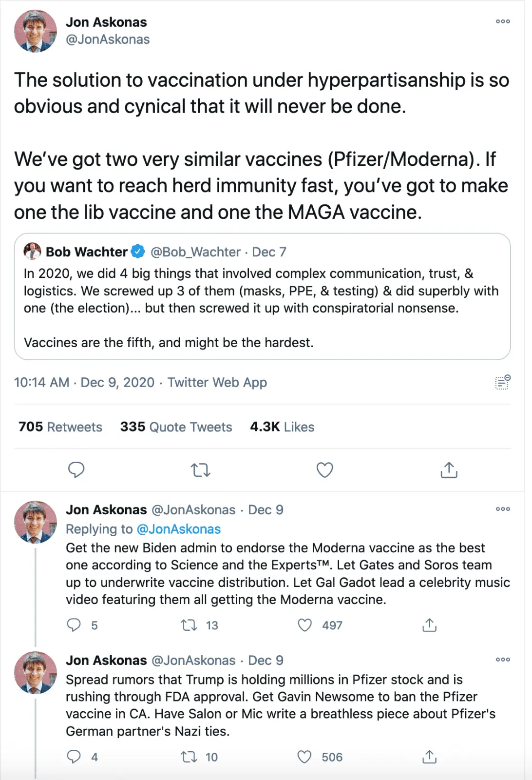This screenshot has width=532, height=780.
Task: View the 335 Quote Tweets
Action: tap(176, 427)
